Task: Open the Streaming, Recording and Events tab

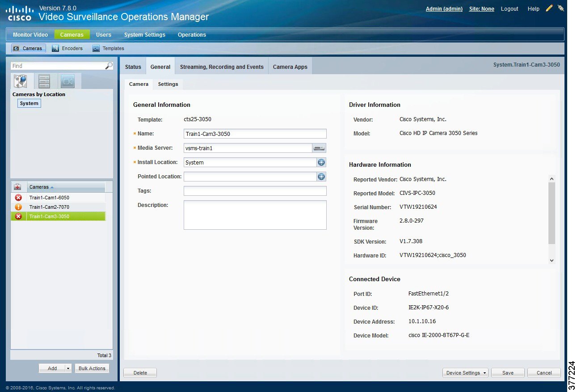Action: [222, 67]
